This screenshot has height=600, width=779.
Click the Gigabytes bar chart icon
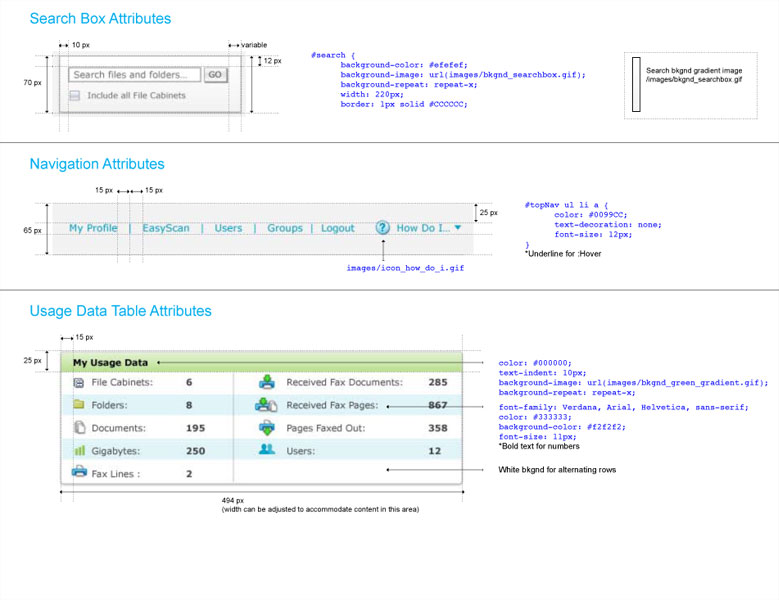point(79,451)
